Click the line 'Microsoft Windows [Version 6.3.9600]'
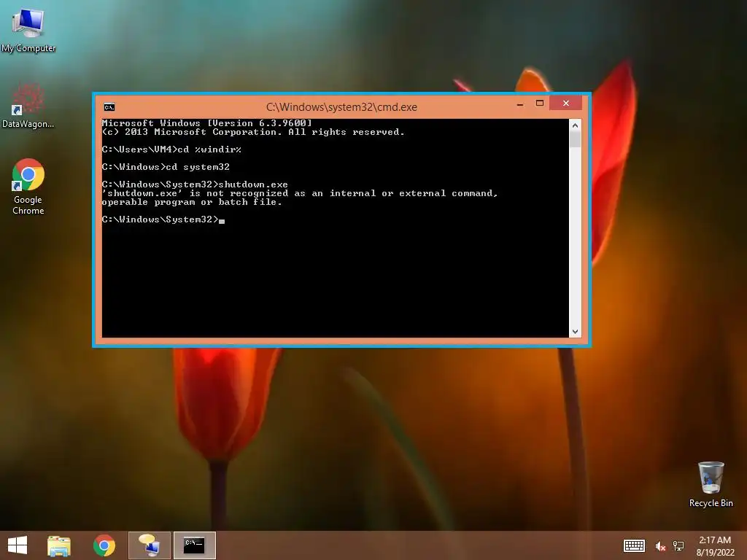 click(206, 123)
